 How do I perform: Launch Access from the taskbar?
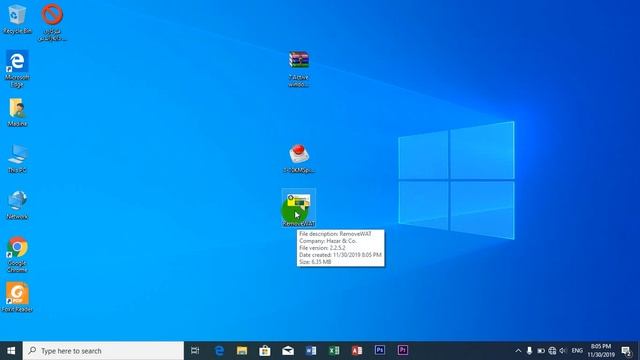tap(357, 351)
